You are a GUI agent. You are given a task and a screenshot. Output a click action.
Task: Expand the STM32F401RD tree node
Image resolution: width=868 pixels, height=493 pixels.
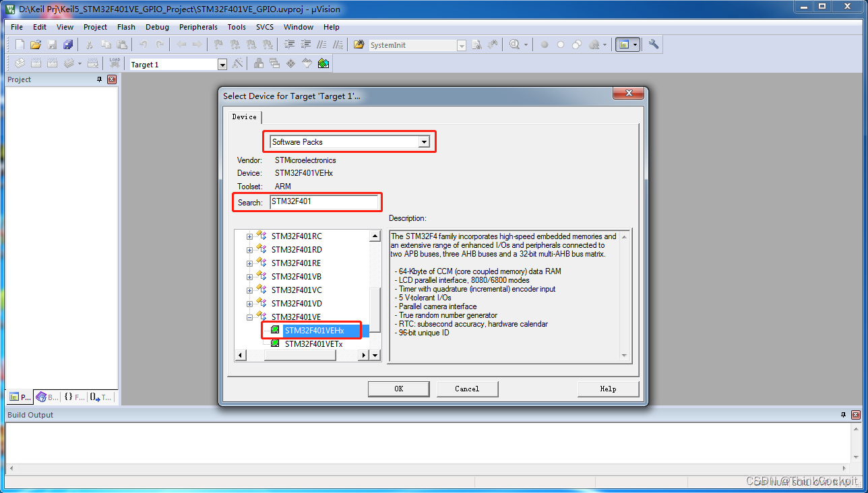[x=249, y=250]
